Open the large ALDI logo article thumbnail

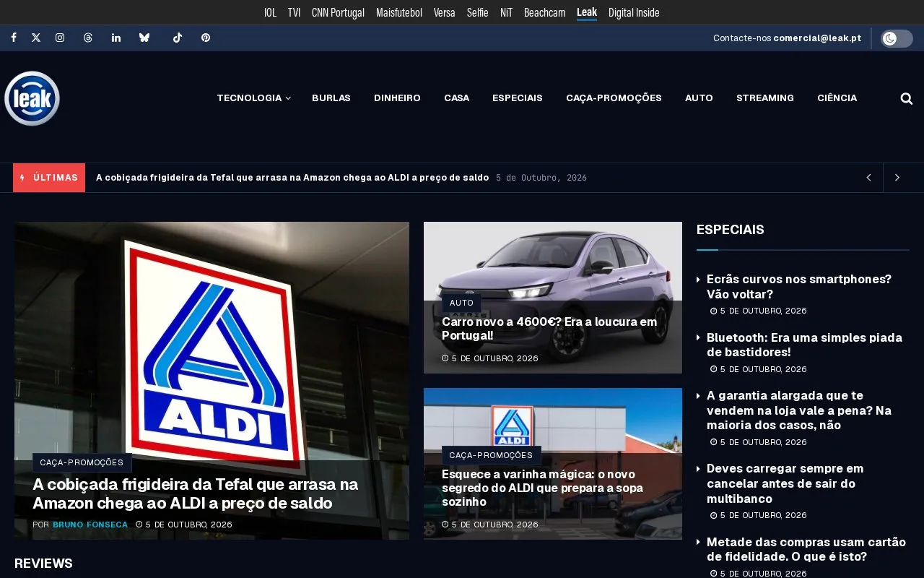pyautogui.click(x=212, y=380)
